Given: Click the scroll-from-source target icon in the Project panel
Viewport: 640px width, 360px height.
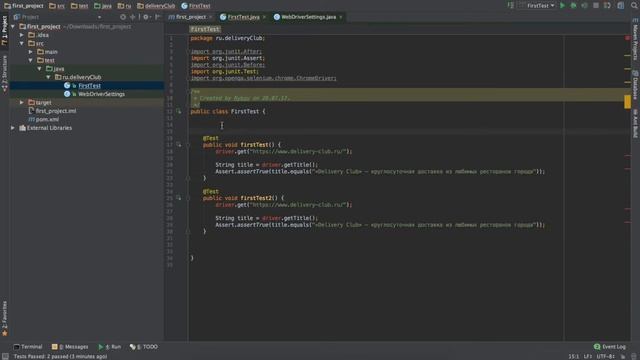Looking at the screenshot, I should tap(123, 17).
